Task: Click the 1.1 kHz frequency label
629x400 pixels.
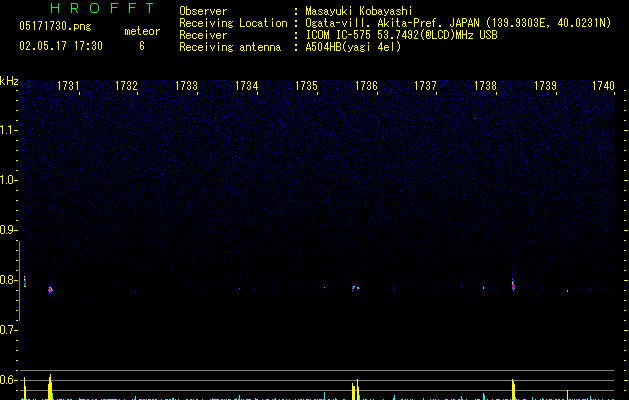Action: point(8,130)
